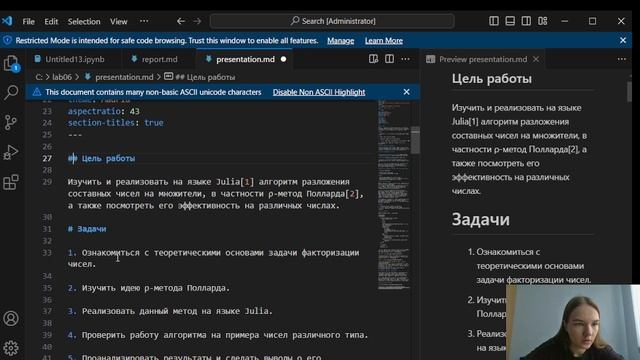Toggle the primary side bar layout icon

coord(494,21)
